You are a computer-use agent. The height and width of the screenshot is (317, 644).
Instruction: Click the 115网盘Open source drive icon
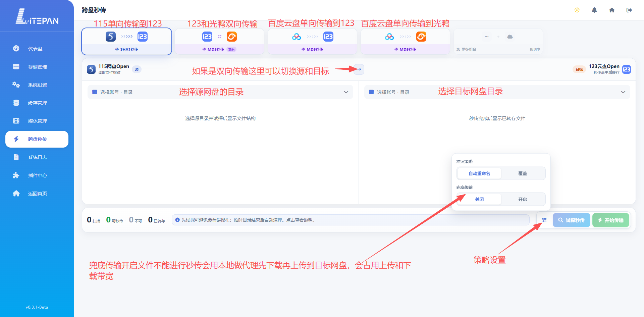click(91, 69)
